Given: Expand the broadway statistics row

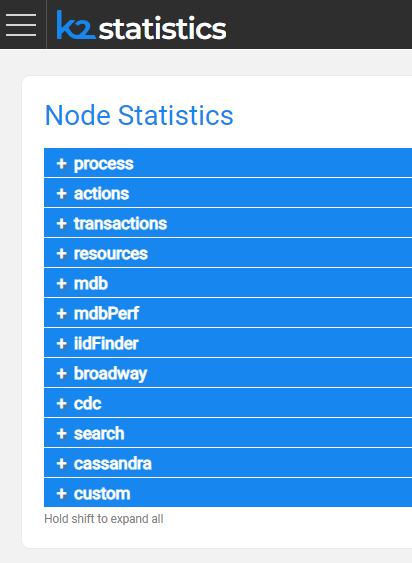Looking at the screenshot, I should pyautogui.click(x=228, y=373).
